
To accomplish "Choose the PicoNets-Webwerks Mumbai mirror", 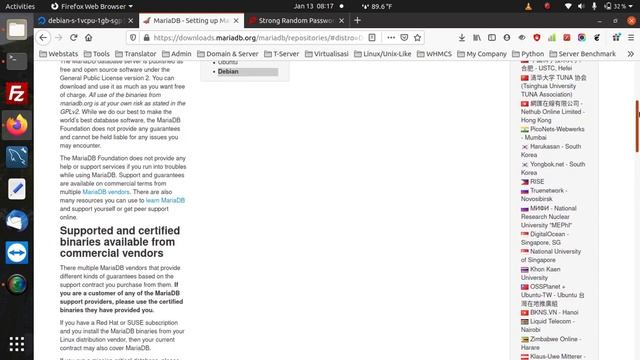I will [x=553, y=133].
